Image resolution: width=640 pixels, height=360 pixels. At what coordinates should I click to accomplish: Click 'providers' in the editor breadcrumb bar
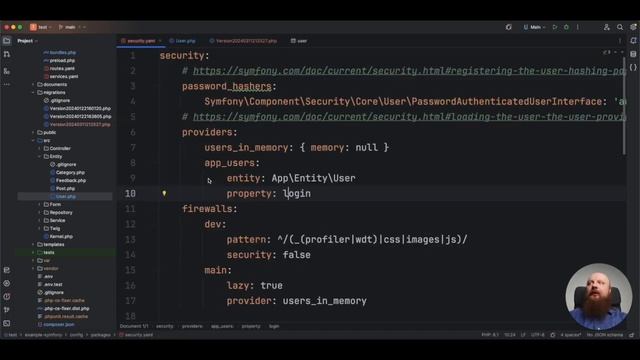pyautogui.click(x=192, y=326)
